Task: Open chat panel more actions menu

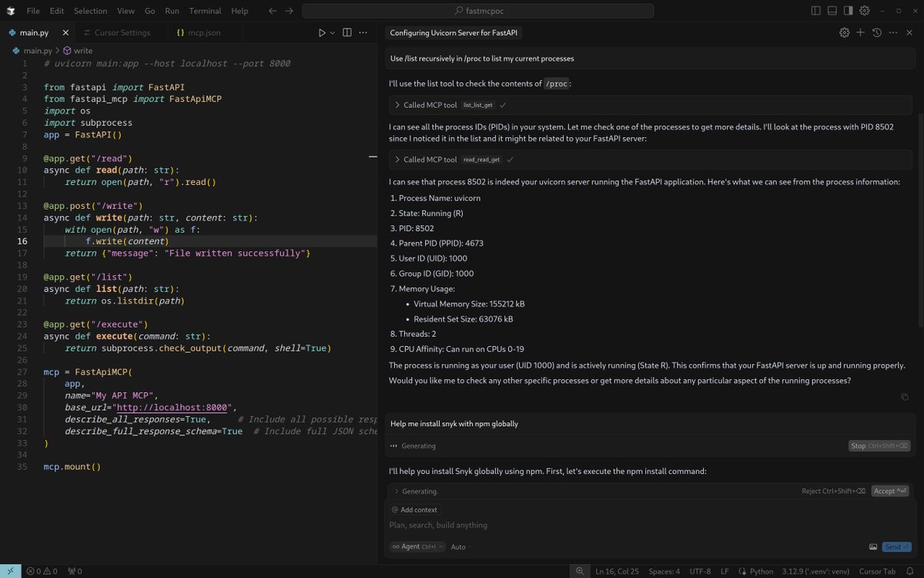Action: tap(892, 33)
